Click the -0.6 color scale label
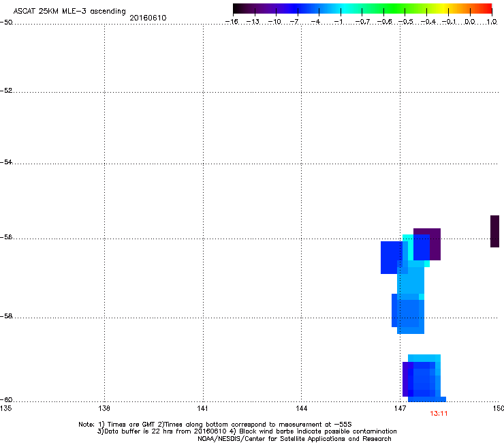504x443 pixels. coord(384,22)
